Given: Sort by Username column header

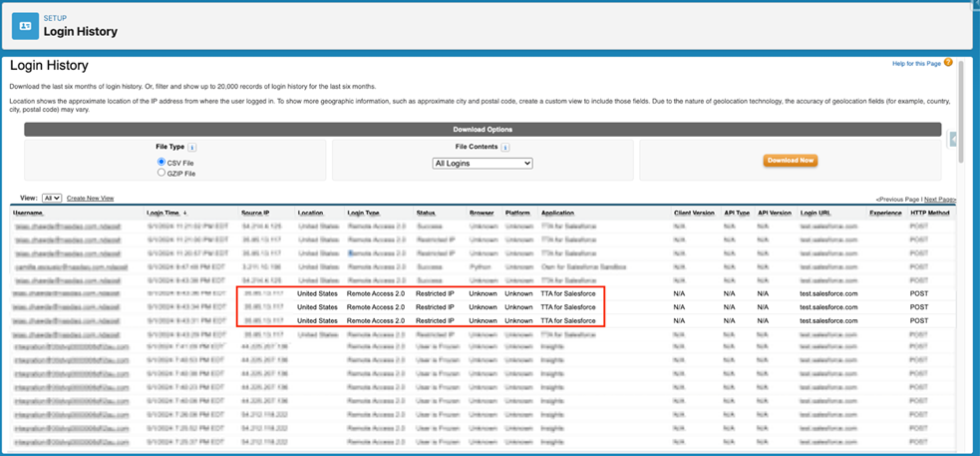Looking at the screenshot, I should (28, 214).
